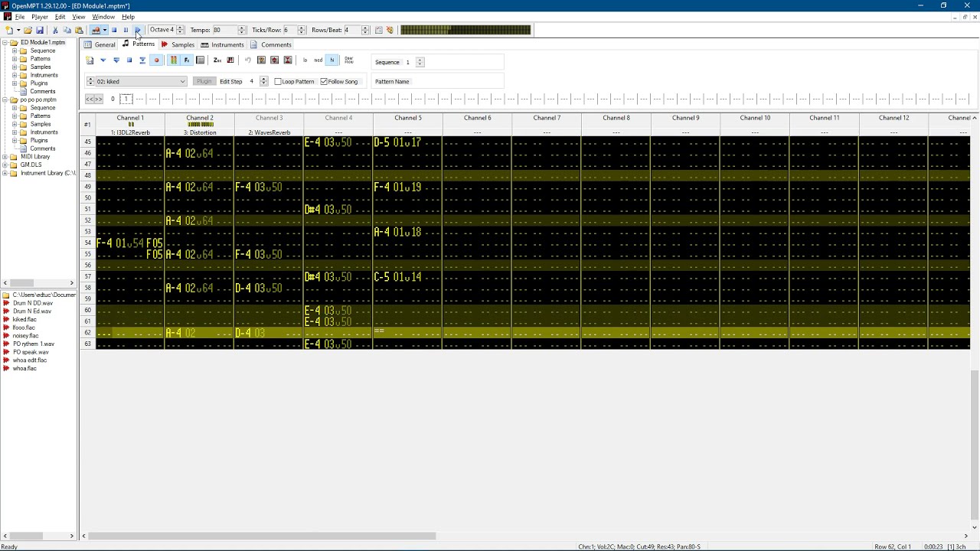
Task: Click '2: WavesReverb' label under Channel 3
Action: pyautogui.click(x=269, y=132)
